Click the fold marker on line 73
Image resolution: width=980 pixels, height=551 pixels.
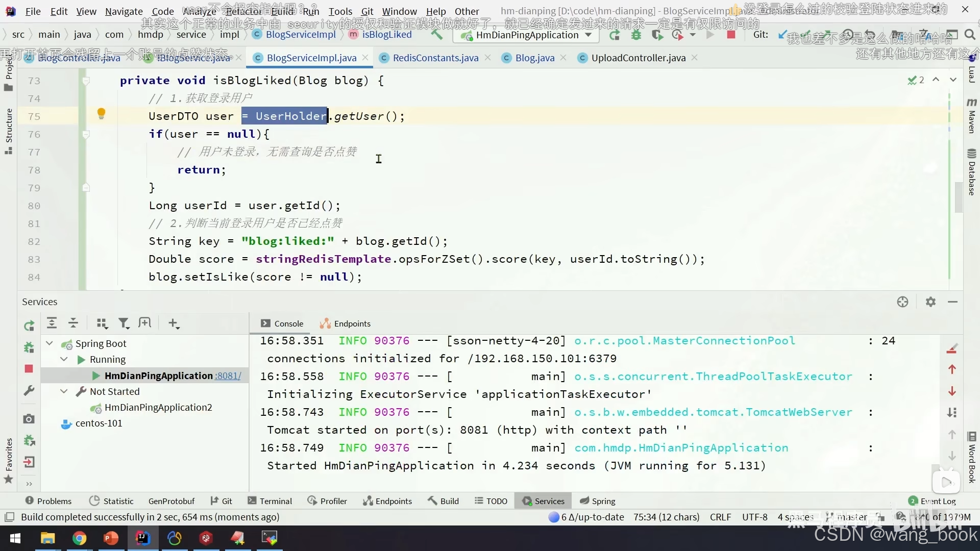pos(86,81)
